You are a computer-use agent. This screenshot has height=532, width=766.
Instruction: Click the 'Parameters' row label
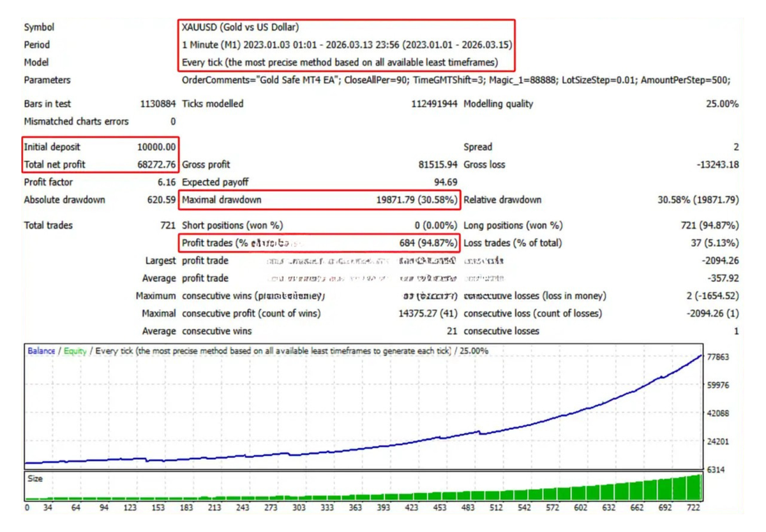pyautogui.click(x=47, y=80)
